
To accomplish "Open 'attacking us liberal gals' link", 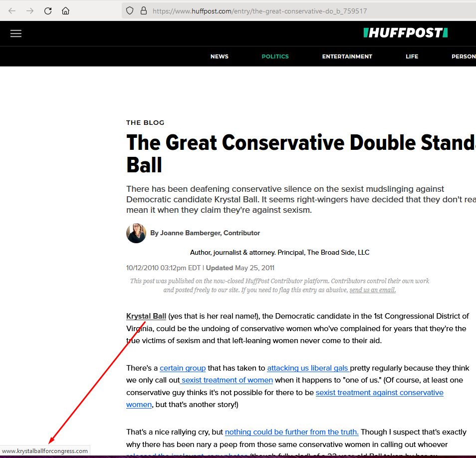I will (308, 368).
